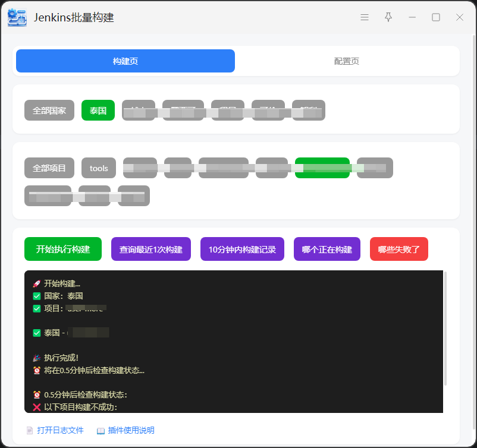477x448 pixels.
Task: Close the Jenkins批量构建 window
Action: (460, 17)
